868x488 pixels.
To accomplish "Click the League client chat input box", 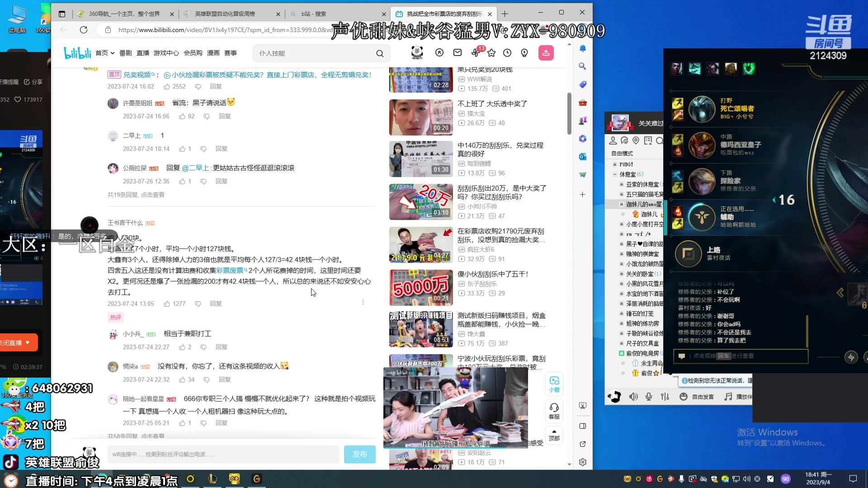I will click(x=741, y=356).
